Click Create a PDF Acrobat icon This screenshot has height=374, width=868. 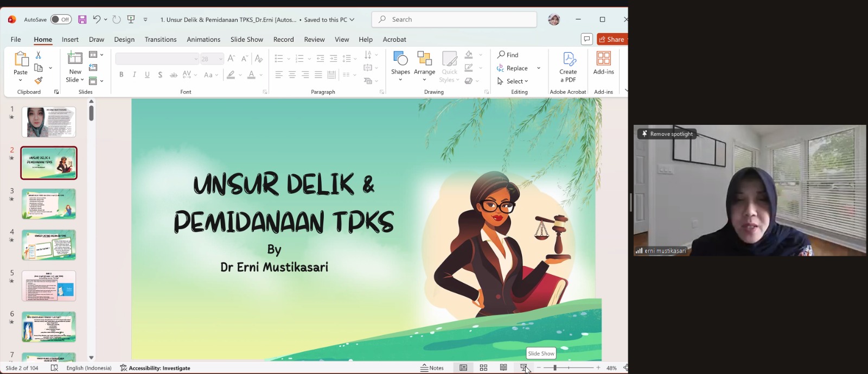pyautogui.click(x=568, y=67)
